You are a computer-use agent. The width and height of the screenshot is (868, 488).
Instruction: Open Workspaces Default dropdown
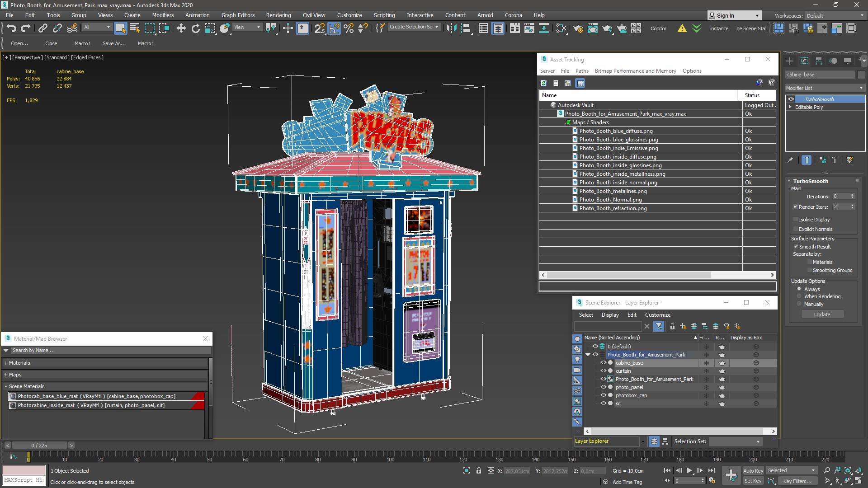coord(835,15)
